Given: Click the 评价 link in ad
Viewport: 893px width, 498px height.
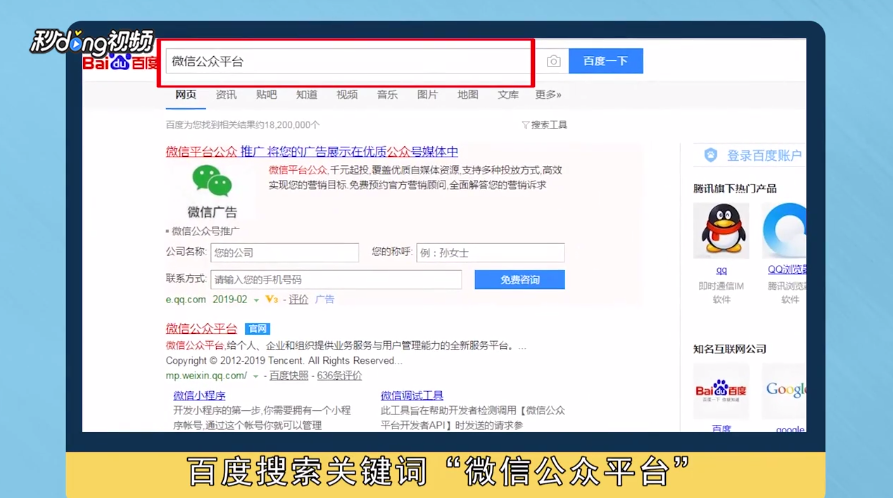Looking at the screenshot, I should click(x=298, y=300).
